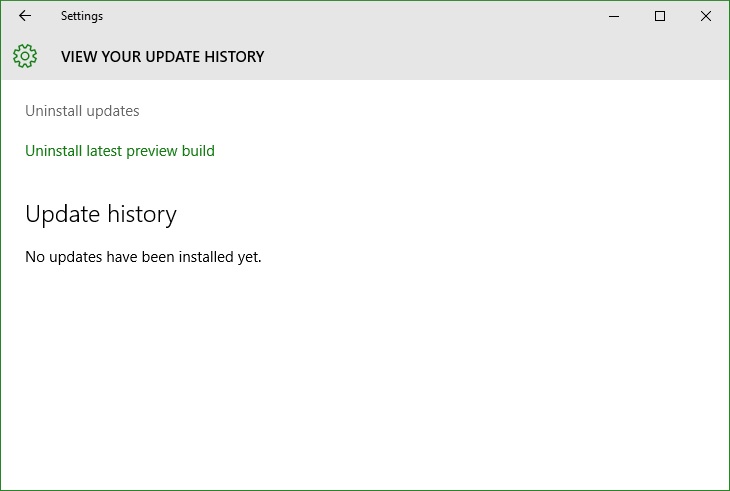Click the Update history heading

point(101,215)
